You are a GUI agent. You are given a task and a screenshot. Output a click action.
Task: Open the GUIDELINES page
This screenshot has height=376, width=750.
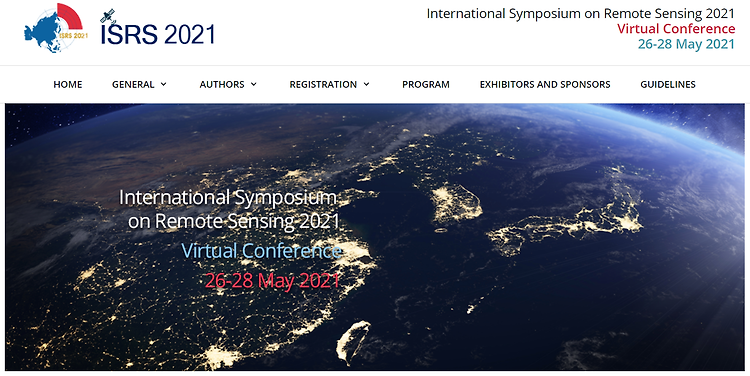point(668,85)
